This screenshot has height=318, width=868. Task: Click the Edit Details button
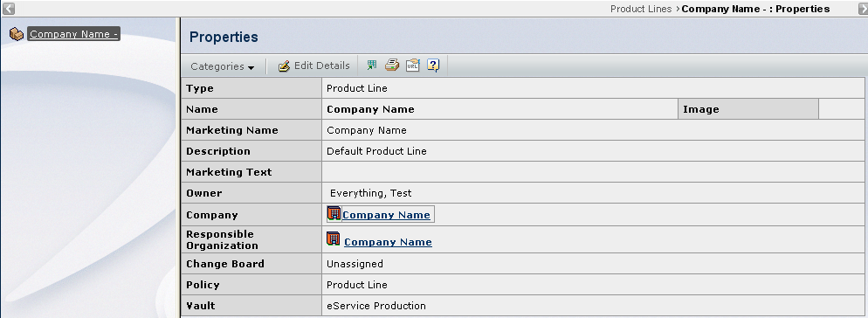tap(313, 66)
